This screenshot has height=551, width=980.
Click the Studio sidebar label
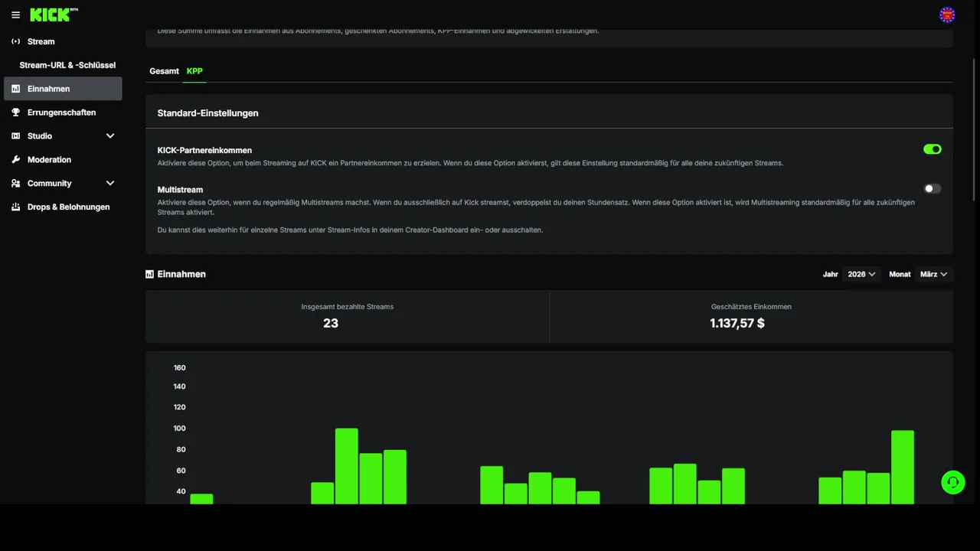(40, 136)
